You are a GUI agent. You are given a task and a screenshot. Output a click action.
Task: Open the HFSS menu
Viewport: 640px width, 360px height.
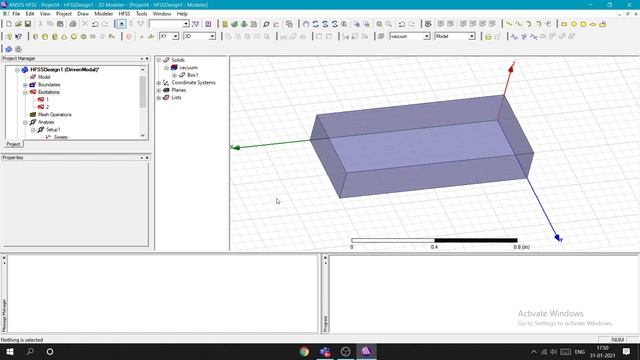tap(124, 13)
